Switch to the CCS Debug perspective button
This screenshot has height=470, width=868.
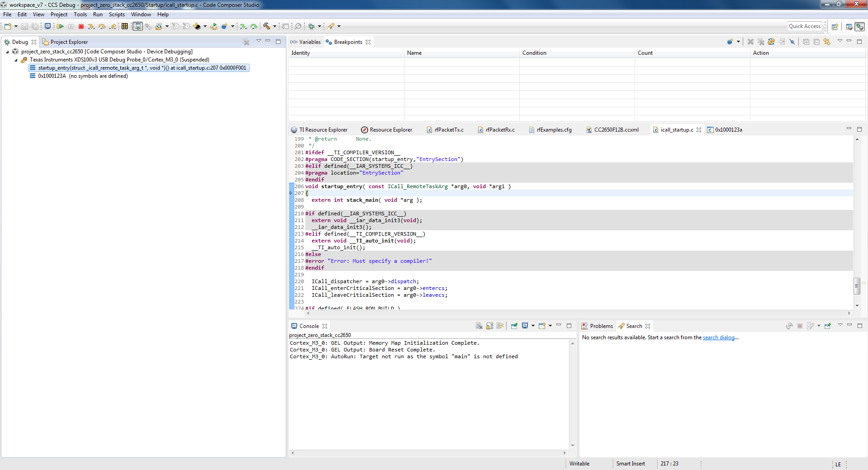pos(859,27)
